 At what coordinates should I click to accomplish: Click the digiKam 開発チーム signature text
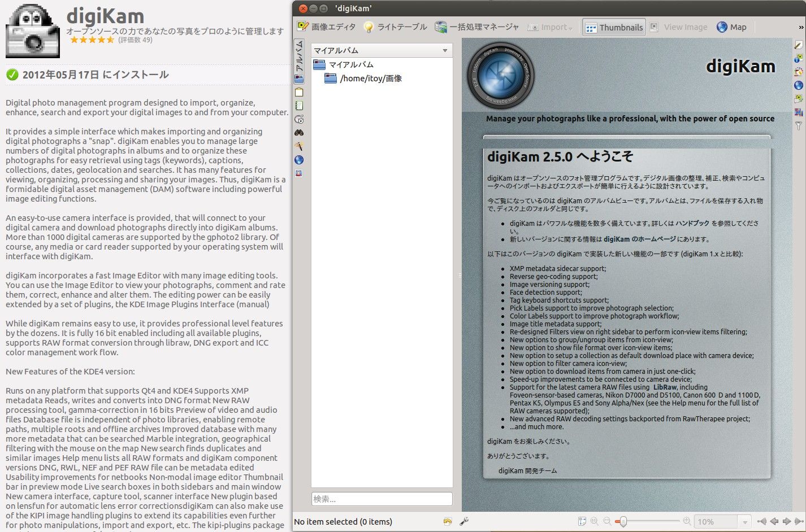pos(528,471)
